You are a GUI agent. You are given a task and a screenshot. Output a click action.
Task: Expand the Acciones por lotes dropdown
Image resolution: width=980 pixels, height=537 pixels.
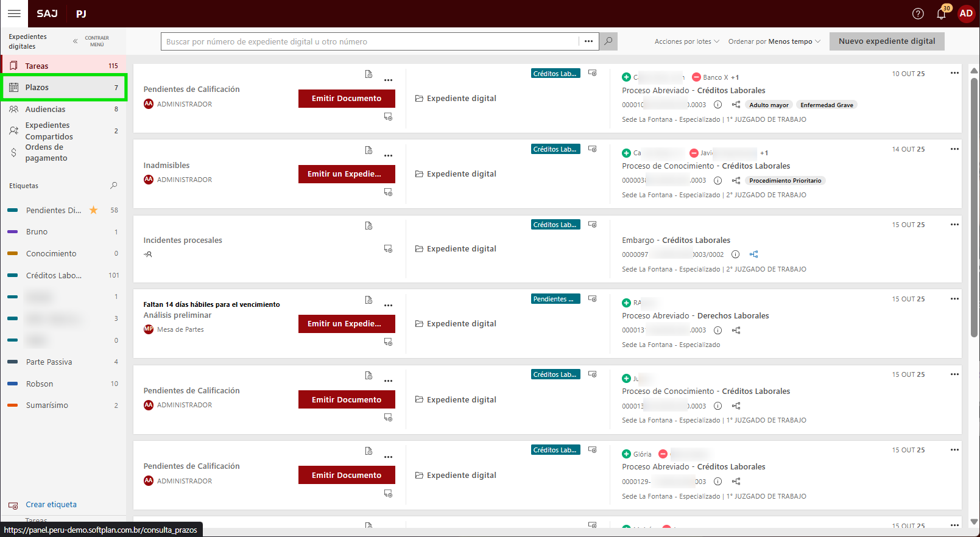pyautogui.click(x=686, y=41)
